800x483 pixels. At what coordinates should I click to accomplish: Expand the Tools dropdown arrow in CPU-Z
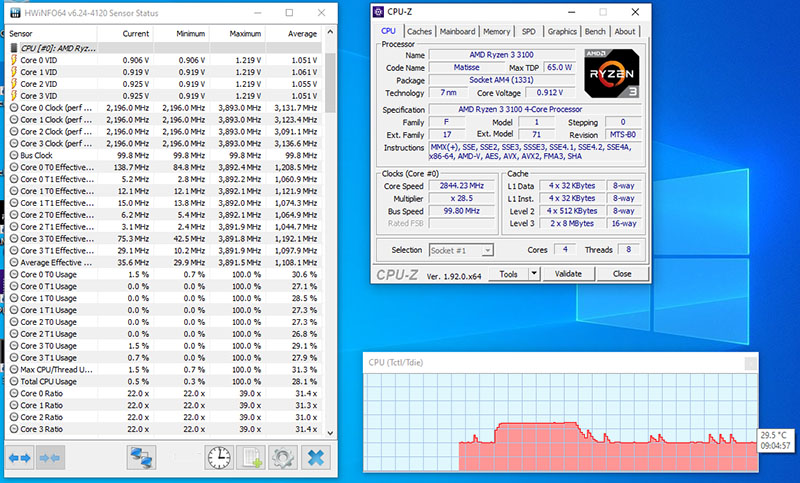tap(534, 274)
